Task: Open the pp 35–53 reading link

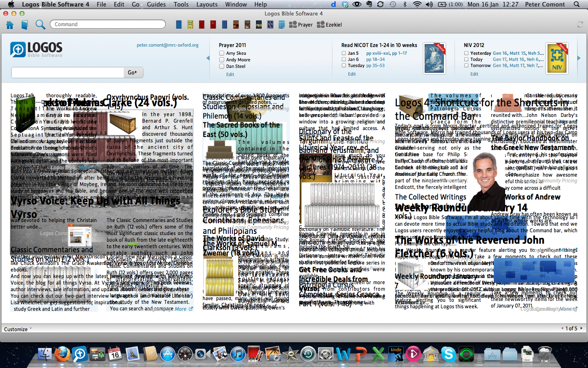Action: (375, 65)
